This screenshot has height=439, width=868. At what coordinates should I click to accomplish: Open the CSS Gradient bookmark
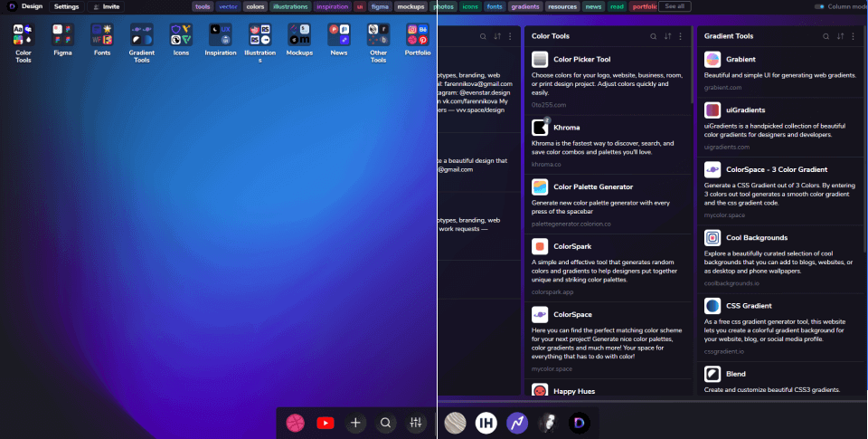click(x=780, y=327)
